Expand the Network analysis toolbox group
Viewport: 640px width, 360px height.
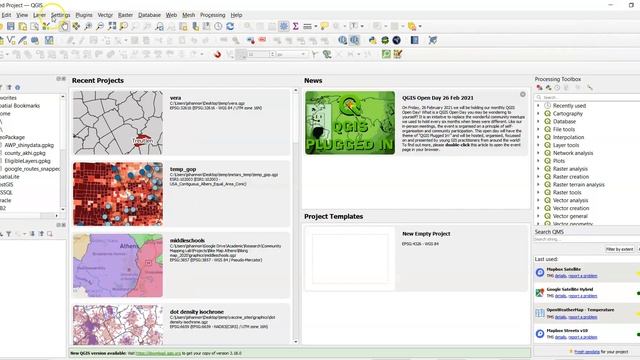[538, 153]
